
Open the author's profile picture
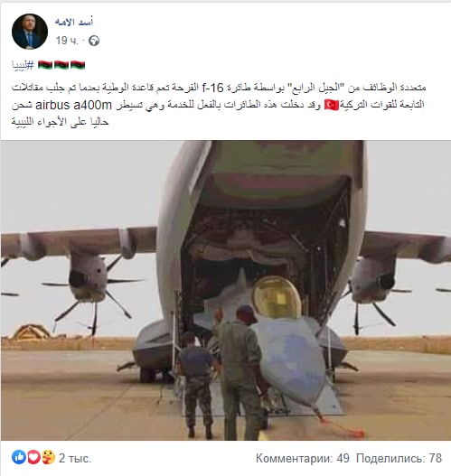[30, 32]
